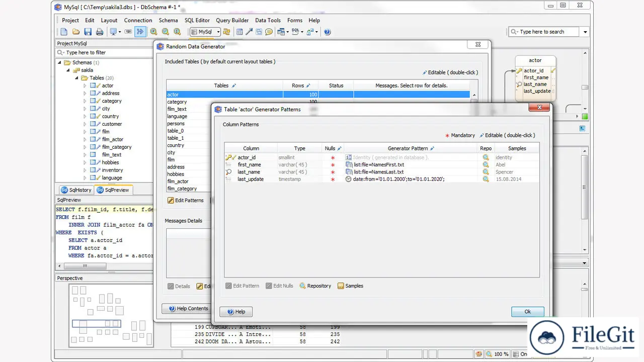Click the layout presentation board toolbar icon
Image resolution: width=644 pixels, height=362 pixels.
(114, 32)
